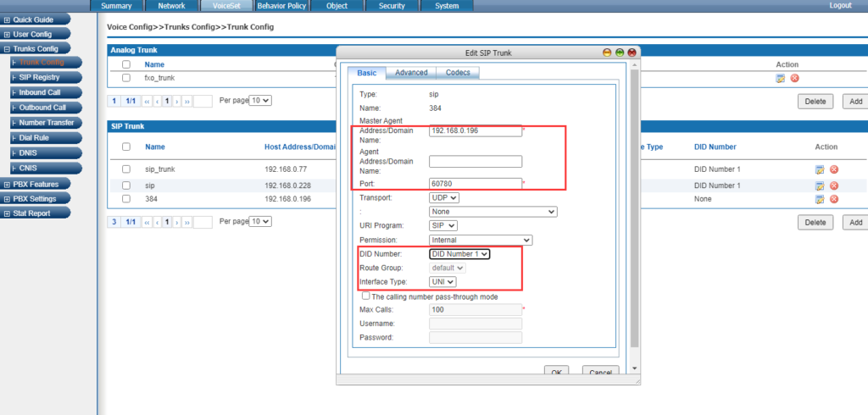Expand Quick Guide plus icon
Screen dimensions: 868x415
[7, 20]
